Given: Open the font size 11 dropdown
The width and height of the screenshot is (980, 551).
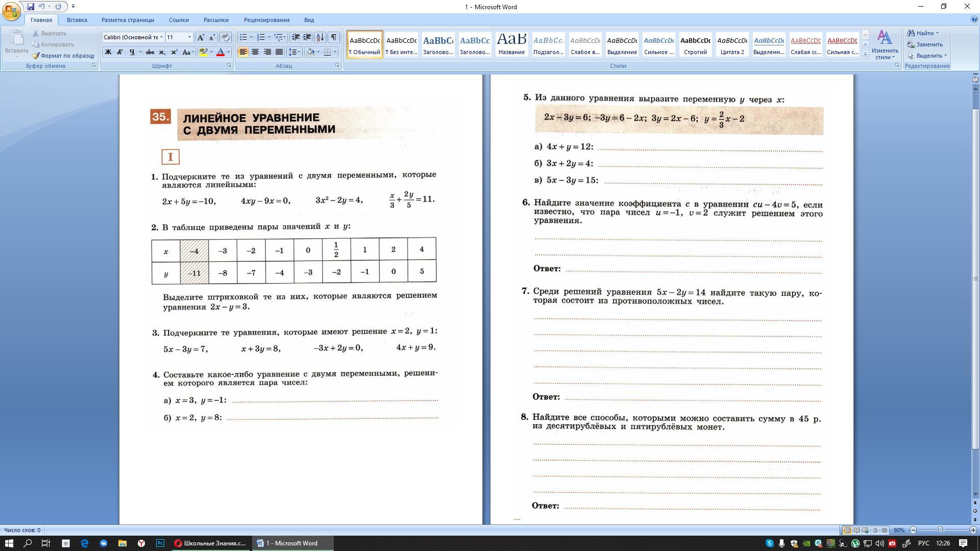Looking at the screenshot, I should [189, 37].
